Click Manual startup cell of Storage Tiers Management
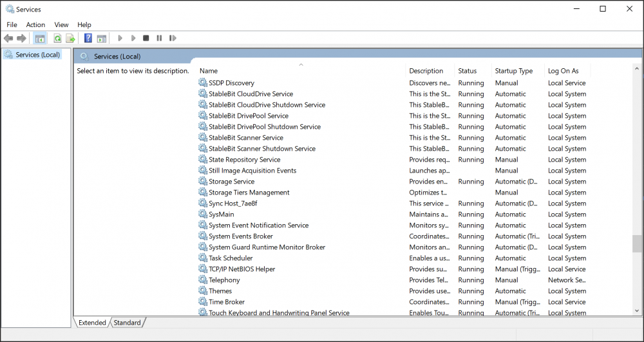The width and height of the screenshot is (644, 342). [x=506, y=192]
